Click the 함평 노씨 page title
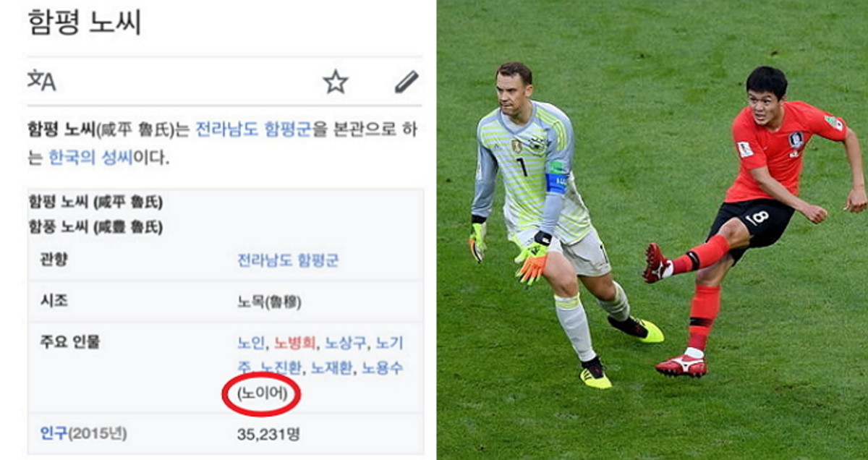 pos(84,22)
